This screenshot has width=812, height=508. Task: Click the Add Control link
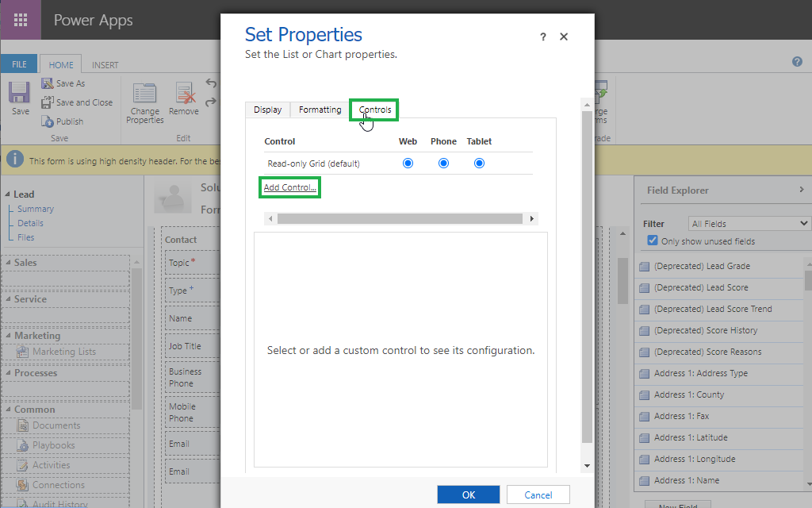290,187
